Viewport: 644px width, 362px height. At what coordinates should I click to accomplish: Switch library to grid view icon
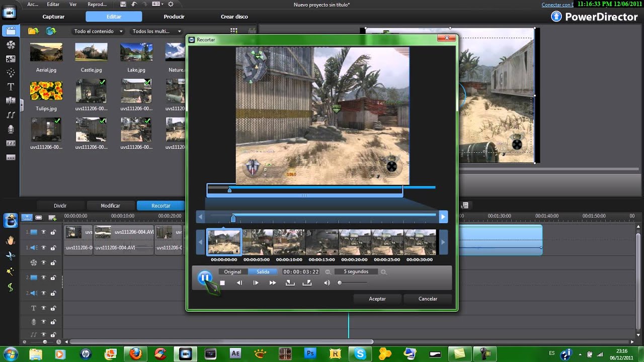(x=233, y=31)
